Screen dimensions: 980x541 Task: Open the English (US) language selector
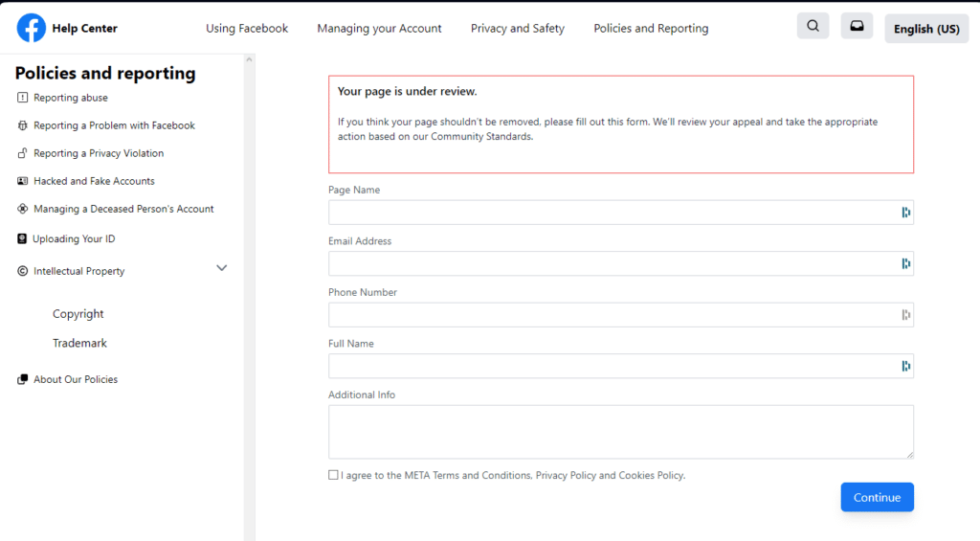(926, 29)
